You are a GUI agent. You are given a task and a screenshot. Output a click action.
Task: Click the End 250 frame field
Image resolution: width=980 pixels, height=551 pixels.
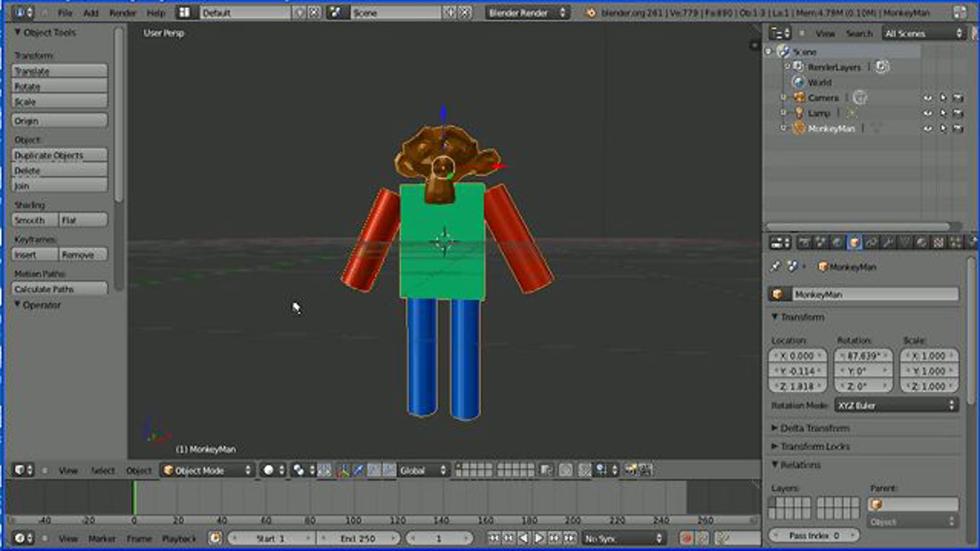point(358,538)
